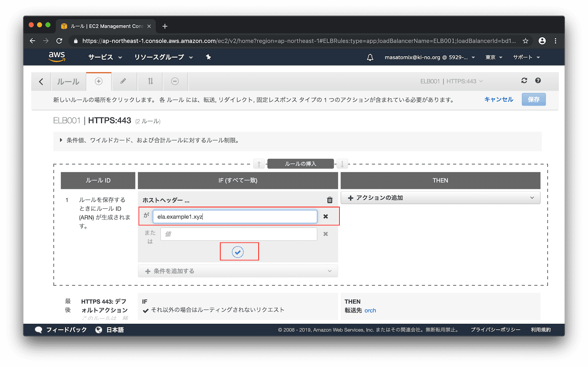This screenshot has width=588, height=367.
Task: Open the アクションの追加 dropdown
Action: pyautogui.click(x=441, y=198)
